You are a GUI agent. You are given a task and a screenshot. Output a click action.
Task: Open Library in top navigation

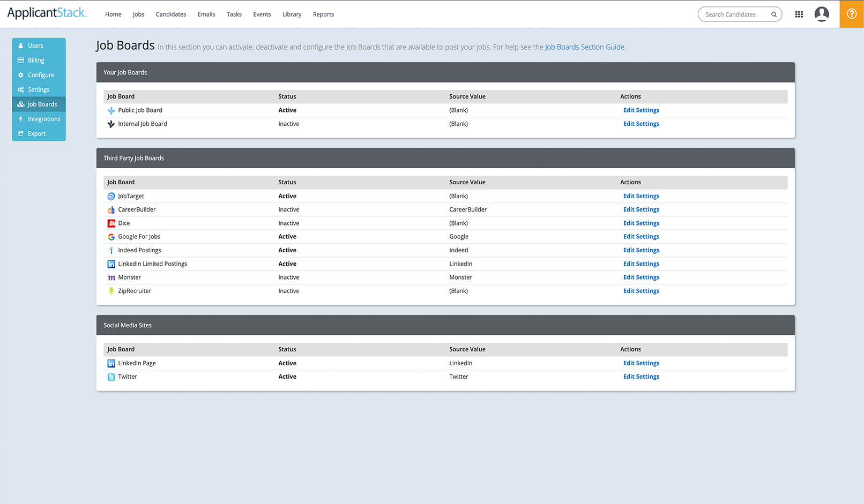[292, 14]
